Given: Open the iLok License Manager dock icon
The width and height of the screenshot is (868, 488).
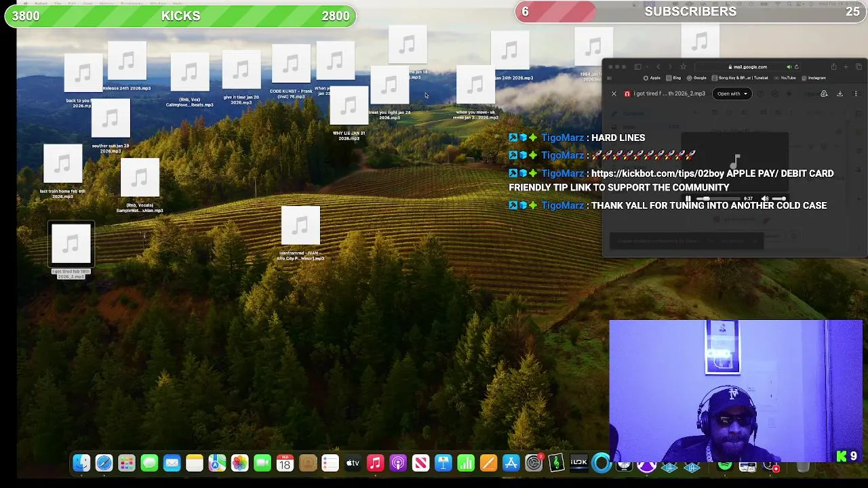Looking at the screenshot, I should (579, 463).
